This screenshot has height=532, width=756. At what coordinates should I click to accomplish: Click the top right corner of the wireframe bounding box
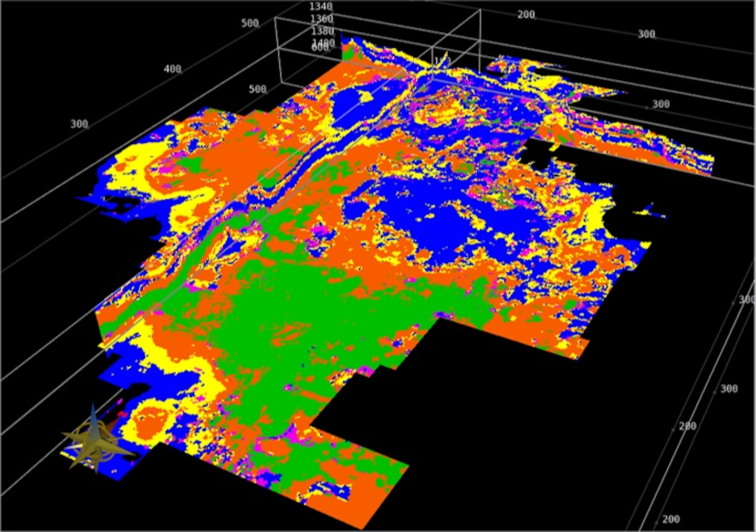point(480,10)
